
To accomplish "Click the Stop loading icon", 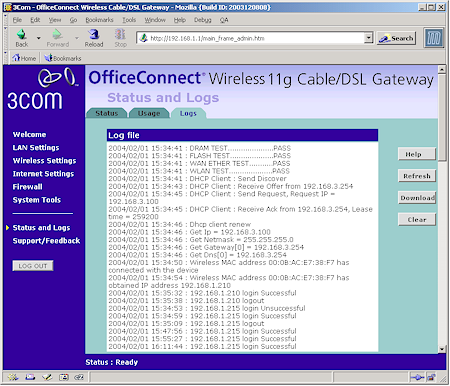I will (120, 38).
